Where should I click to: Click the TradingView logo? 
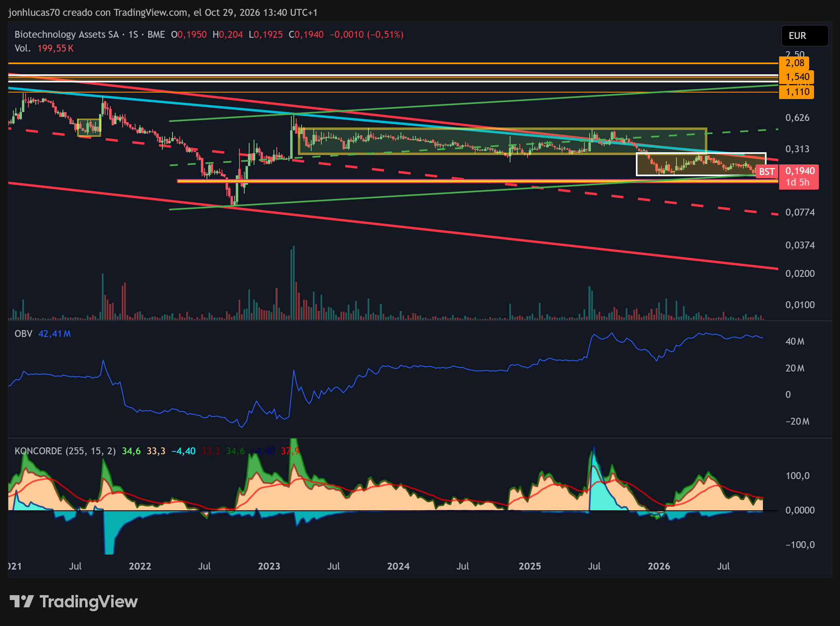click(x=73, y=602)
